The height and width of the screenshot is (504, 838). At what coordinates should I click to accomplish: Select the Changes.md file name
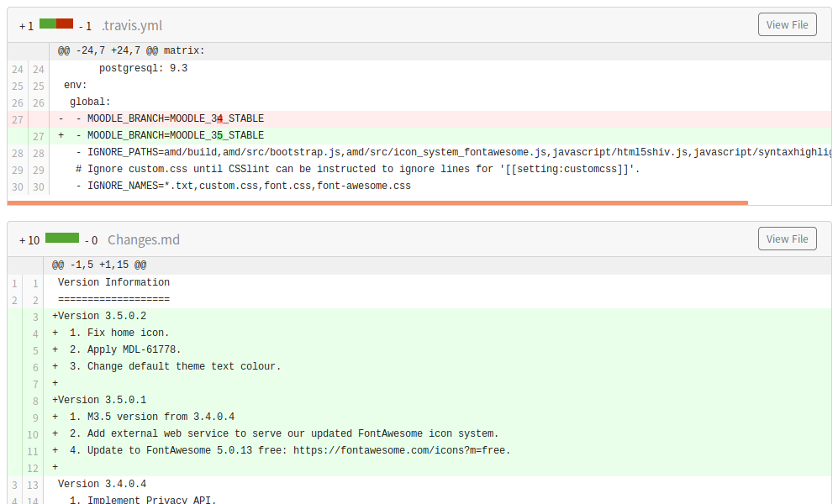143,239
